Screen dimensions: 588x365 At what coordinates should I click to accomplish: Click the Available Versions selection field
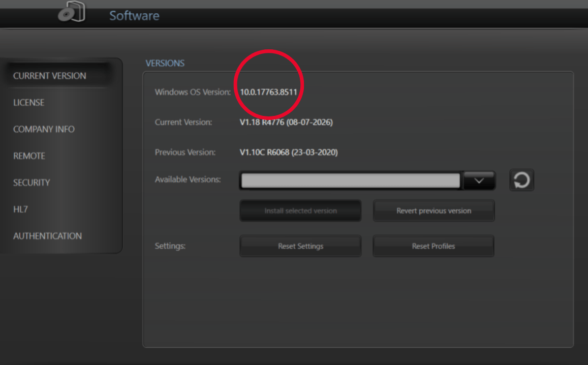(x=351, y=180)
